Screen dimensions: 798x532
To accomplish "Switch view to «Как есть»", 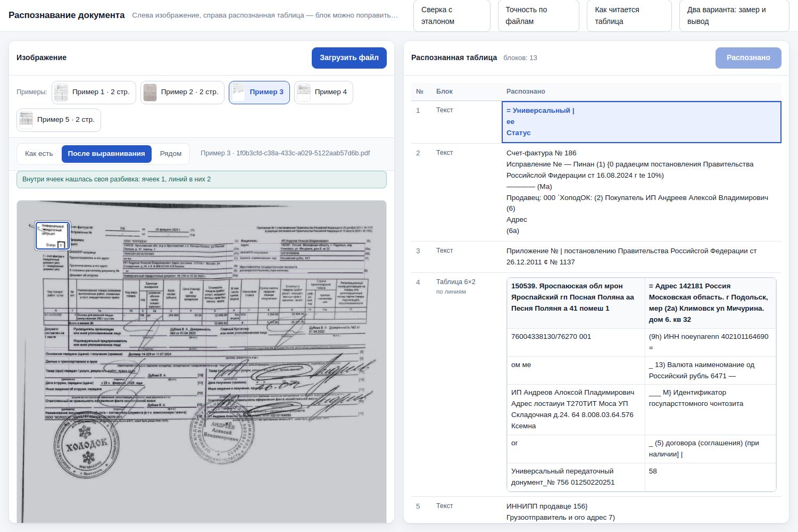I will tap(39, 154).
